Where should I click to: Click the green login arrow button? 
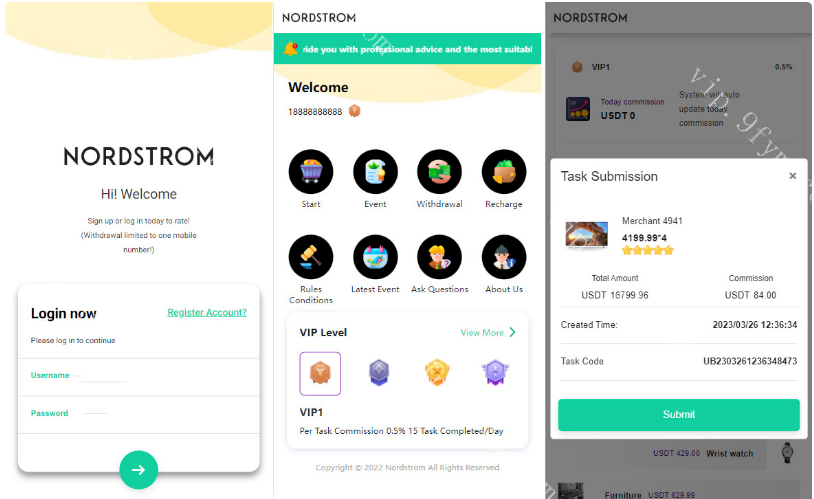(139, 470)
